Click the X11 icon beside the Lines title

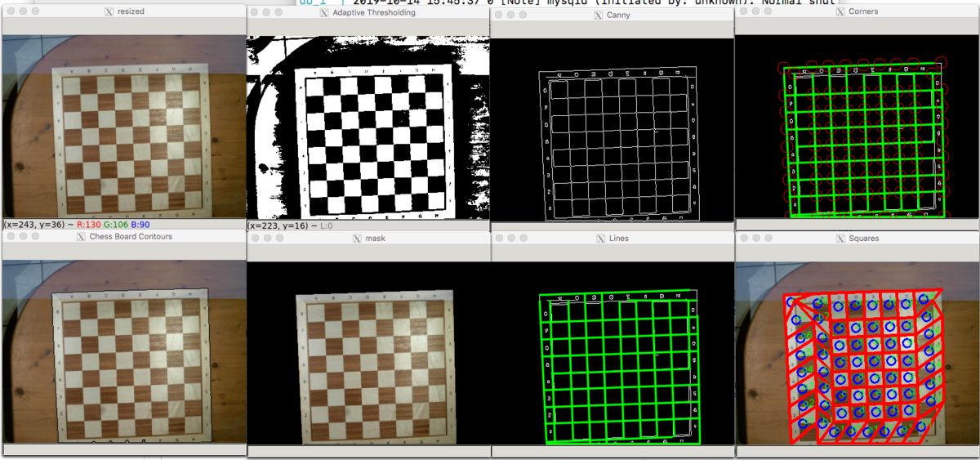click(x=603, y=238)
